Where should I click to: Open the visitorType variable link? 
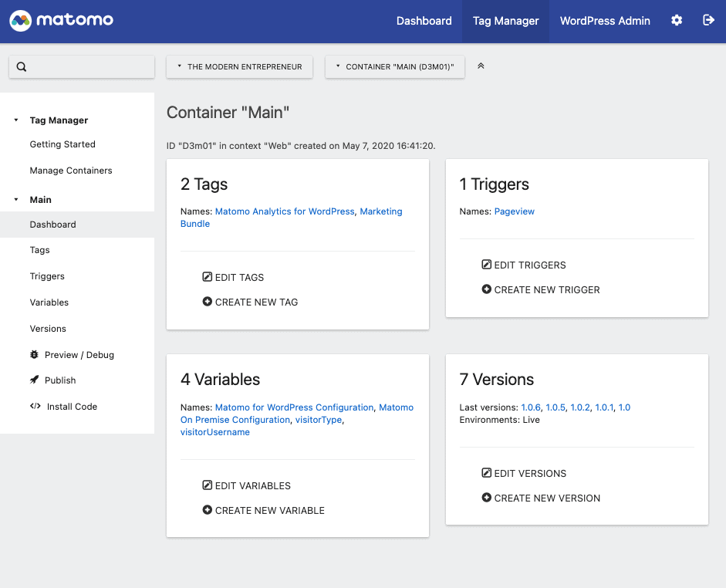point(319,420)
